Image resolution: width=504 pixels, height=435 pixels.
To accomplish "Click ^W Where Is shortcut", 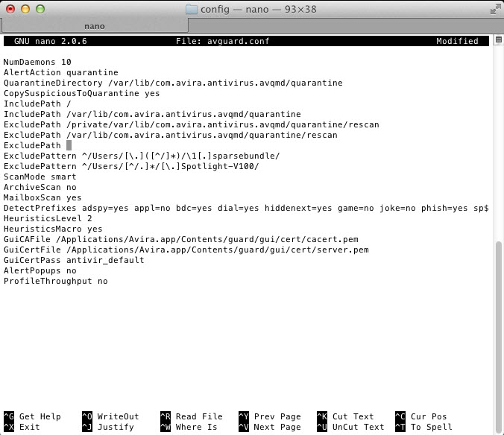I will [189, 427].
